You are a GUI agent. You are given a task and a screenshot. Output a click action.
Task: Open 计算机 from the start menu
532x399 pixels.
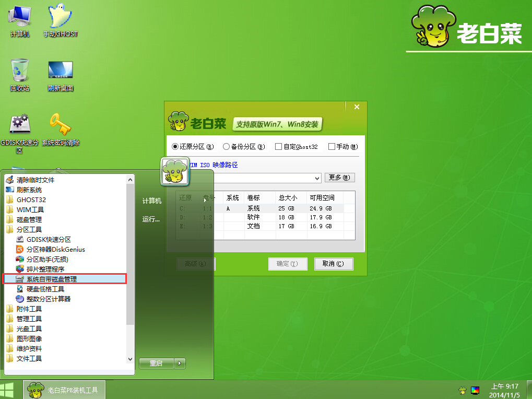(151, 201)
